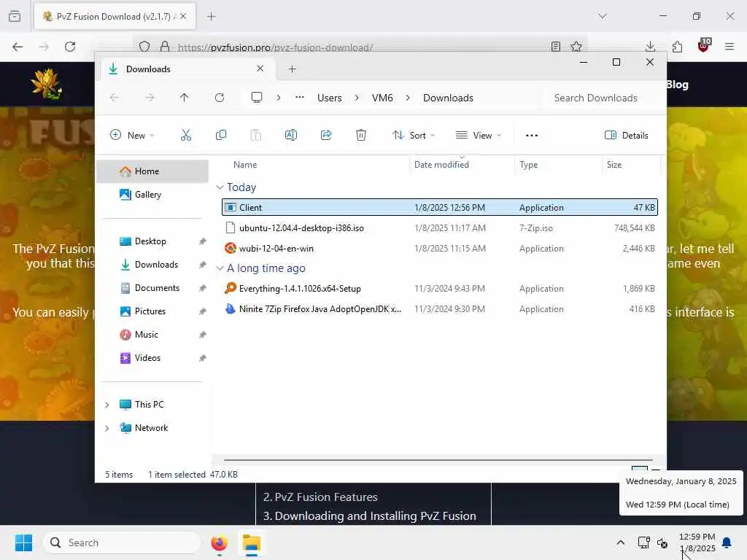Unpin Desktop from quick access
This screenshot has height=560, width=747.
tap(203, 241)
